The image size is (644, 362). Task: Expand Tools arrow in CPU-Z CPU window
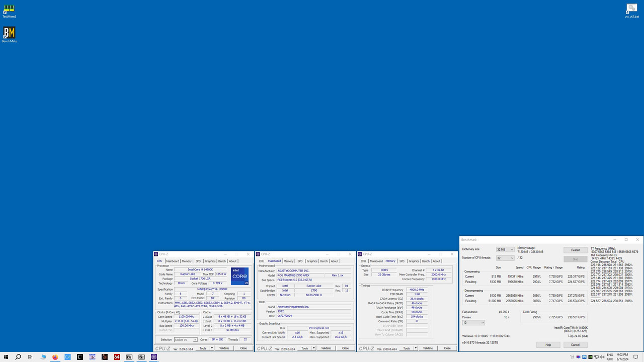coord(212,348)
